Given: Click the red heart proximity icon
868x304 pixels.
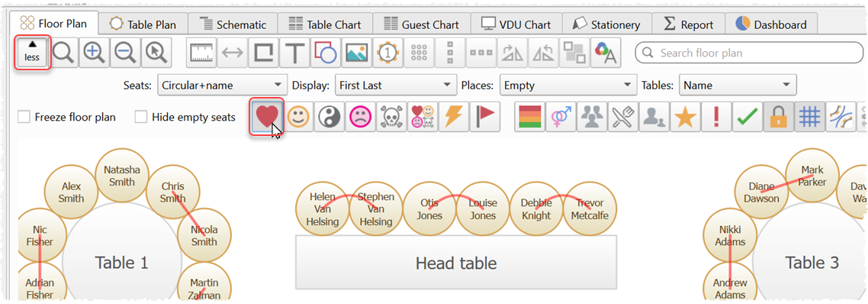Looking at the screenshot, I should click(268, 117).
